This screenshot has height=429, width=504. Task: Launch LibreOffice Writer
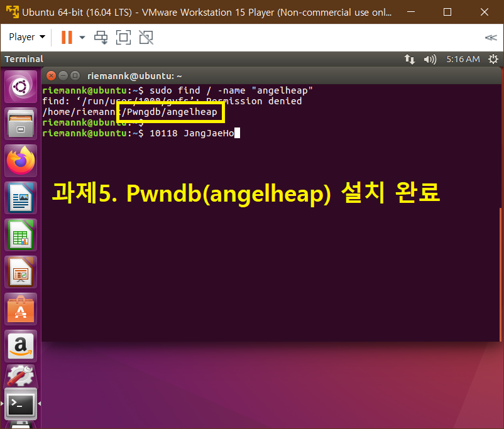(x=21, y=198)
